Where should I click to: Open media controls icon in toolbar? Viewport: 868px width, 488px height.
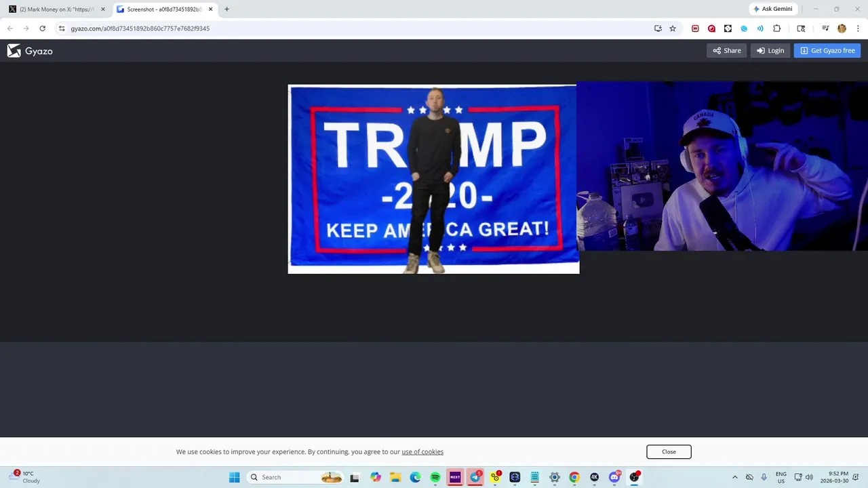(825, 28)
